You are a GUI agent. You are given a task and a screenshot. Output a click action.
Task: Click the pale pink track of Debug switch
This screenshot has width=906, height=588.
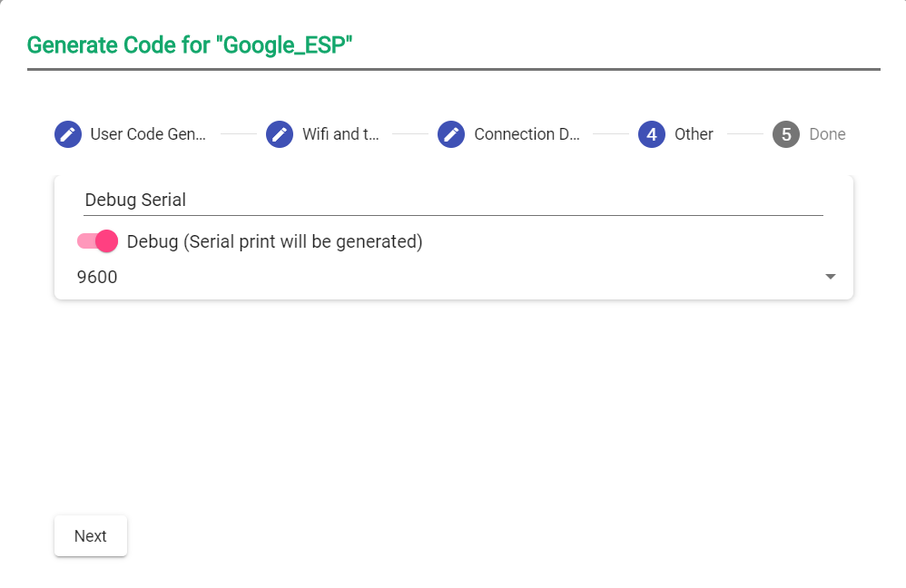point(84,241)
